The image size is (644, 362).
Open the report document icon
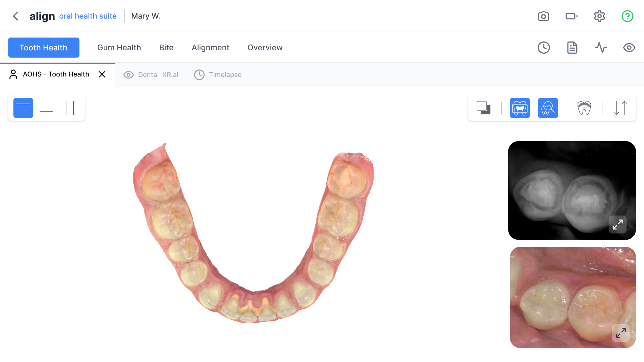coord(572,48)
